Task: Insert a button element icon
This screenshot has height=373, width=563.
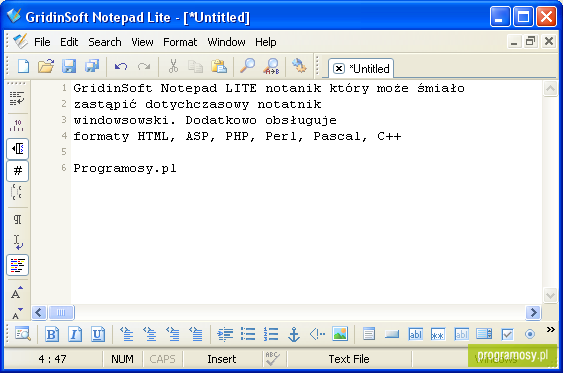Action: tap(392, 334)
